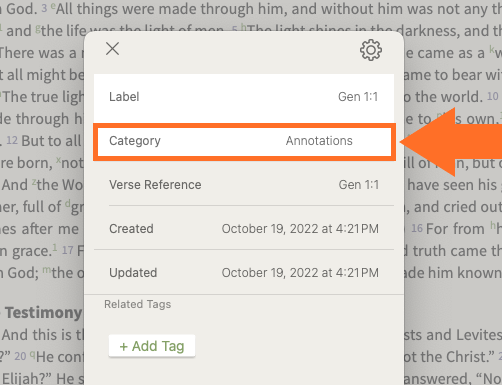The height and width of the screenshot is (385, 502).
Task: Click the Related Tags header
Action: point(137,304)
